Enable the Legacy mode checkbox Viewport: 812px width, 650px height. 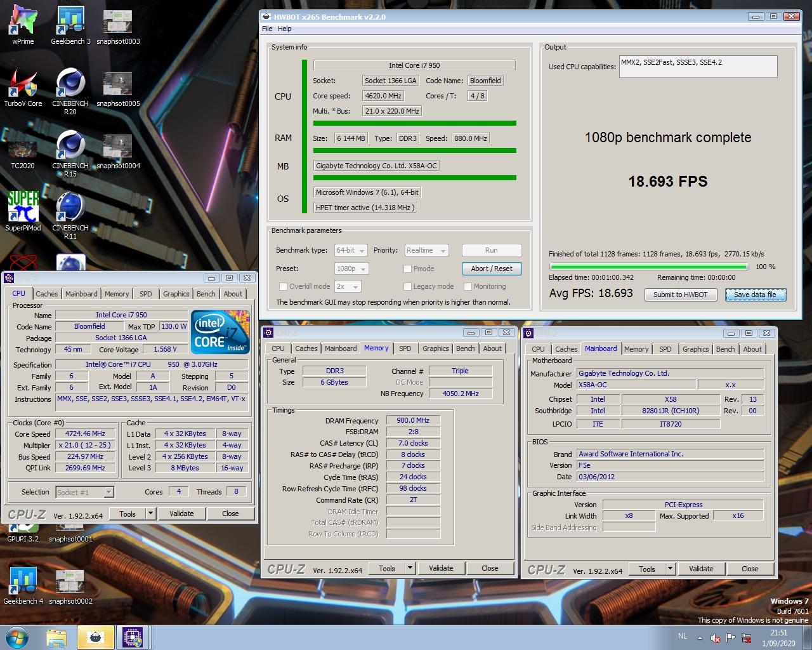click(x=407, y=286)
